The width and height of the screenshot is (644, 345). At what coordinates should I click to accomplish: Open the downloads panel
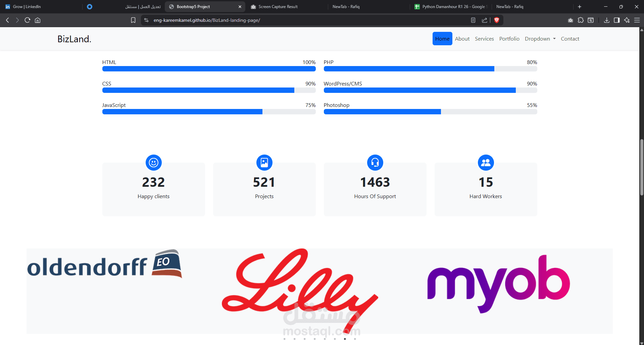(x=607, y=20)
